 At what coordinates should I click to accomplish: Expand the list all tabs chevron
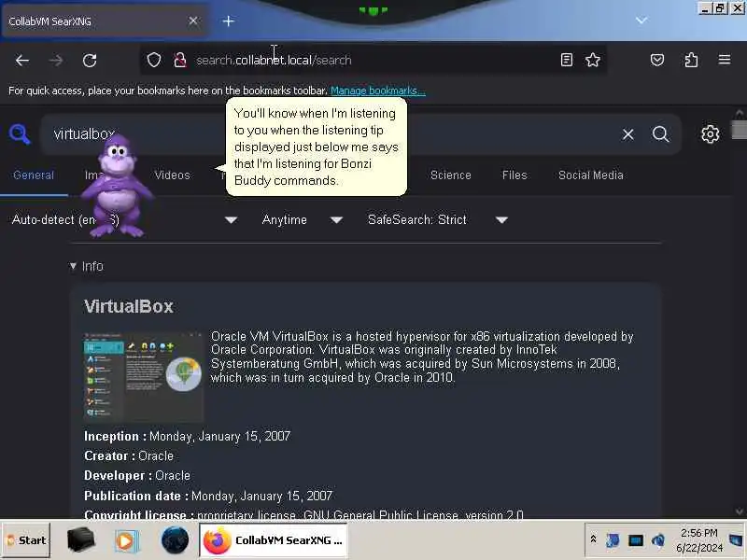[x=641, y=20]
